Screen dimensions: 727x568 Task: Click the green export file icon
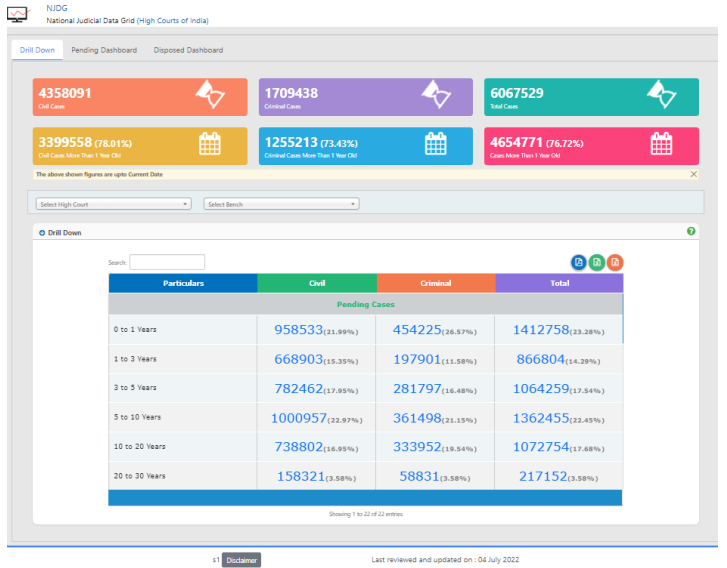point(597,262)
